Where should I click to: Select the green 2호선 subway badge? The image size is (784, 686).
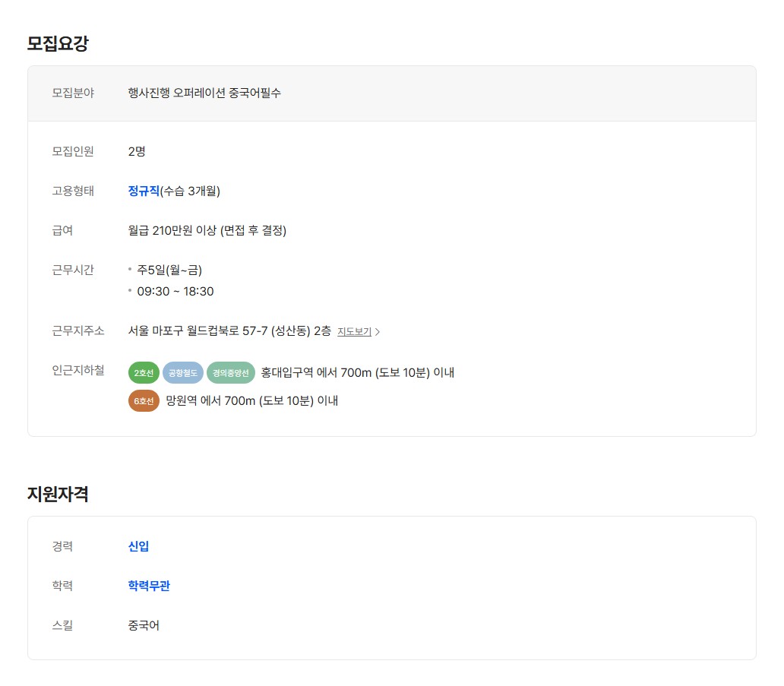point(144,373)
